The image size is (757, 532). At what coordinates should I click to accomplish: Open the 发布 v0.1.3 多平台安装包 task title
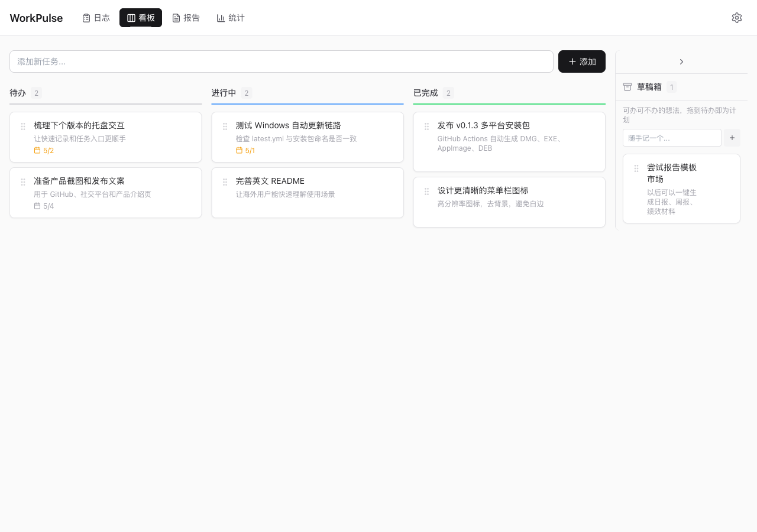(x=483, y=125)
